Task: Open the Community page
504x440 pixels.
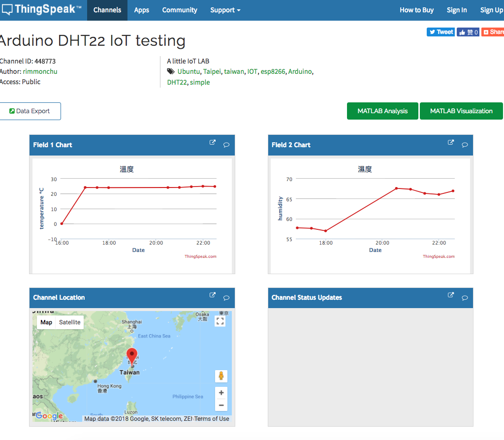Action: [180, 10]
